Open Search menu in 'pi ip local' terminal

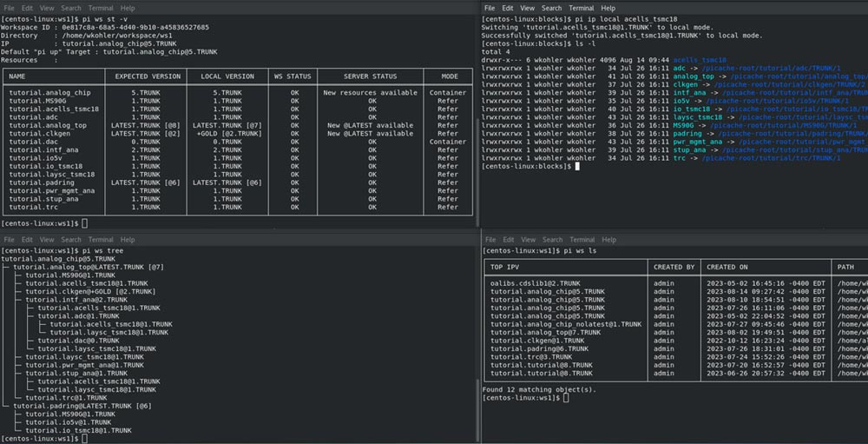(x=551, y=9)
